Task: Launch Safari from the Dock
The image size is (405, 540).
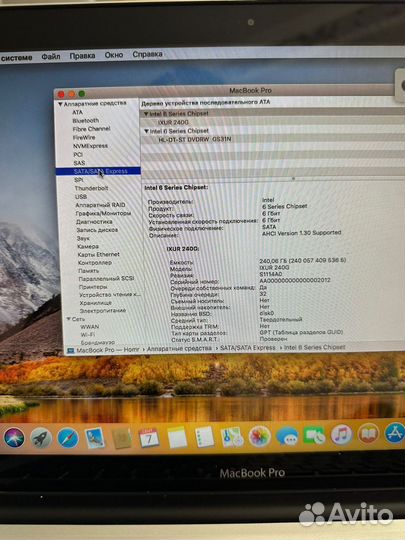Action: pyautogui.click(x=68, y=438)
